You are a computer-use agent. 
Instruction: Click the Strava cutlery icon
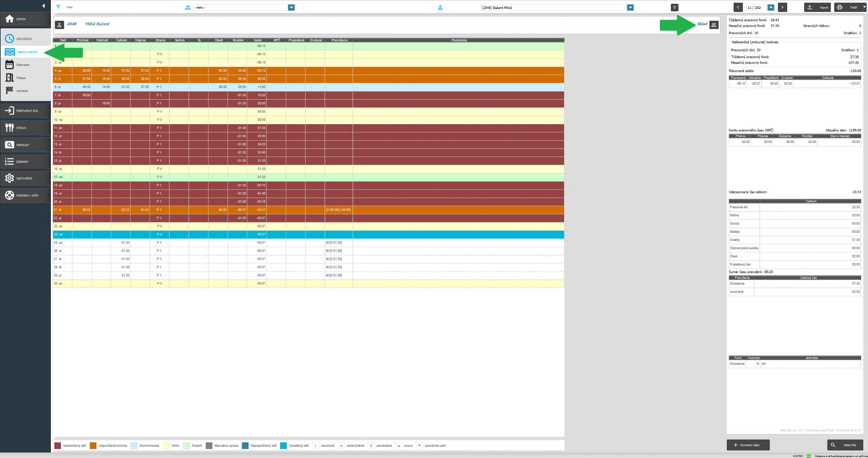click(x=9, y=128)
